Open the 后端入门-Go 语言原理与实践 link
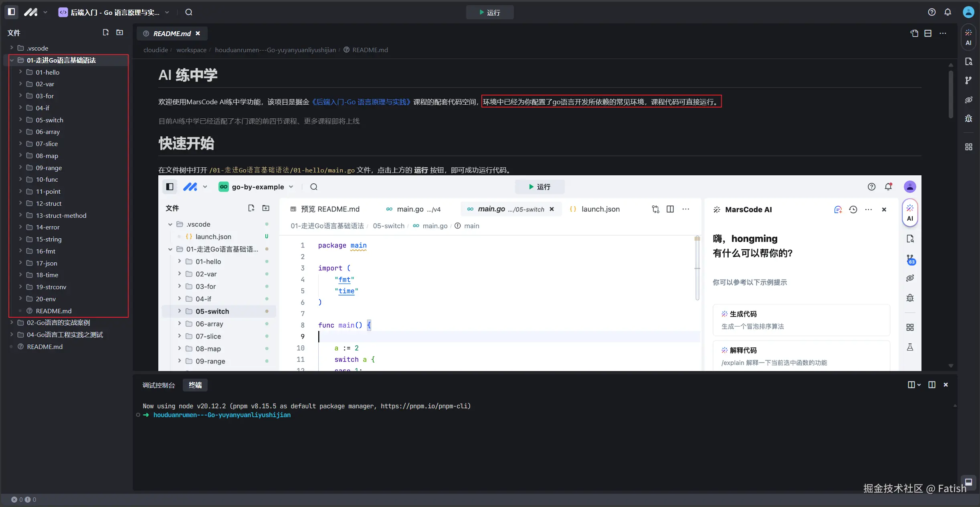This screenshot has height=507, width=980. click(x=361, y=102)
